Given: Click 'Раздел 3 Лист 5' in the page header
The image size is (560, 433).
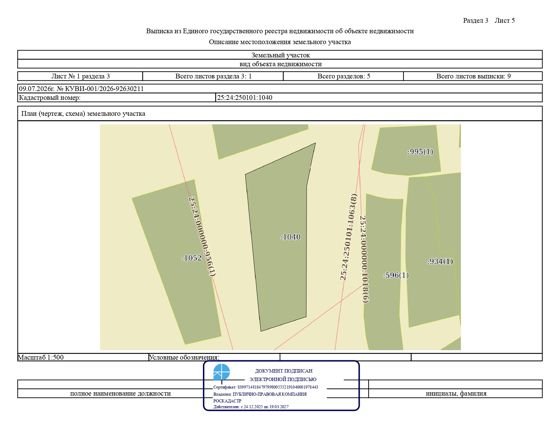Looking at the screenshot, I should pos(489,20).
